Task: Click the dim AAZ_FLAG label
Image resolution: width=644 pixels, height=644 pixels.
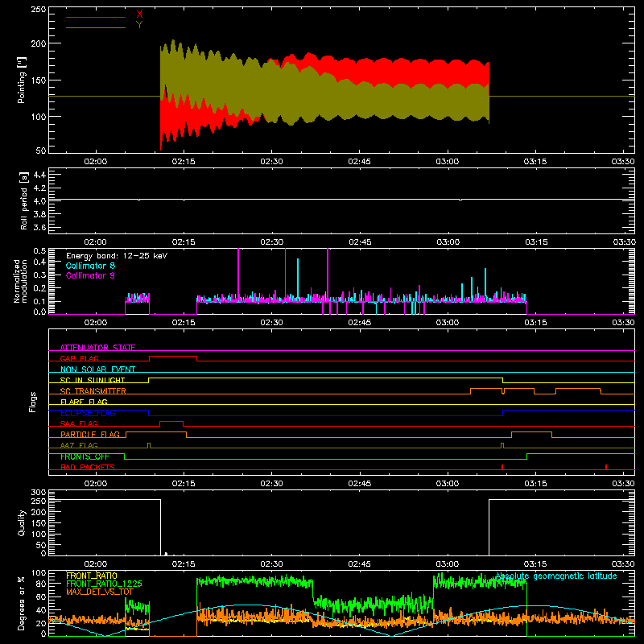Action: click(x=79, y=445)
